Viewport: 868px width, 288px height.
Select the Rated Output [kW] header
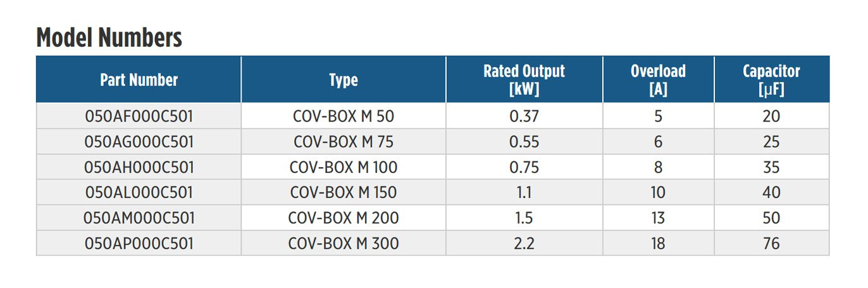pos(524,80)
